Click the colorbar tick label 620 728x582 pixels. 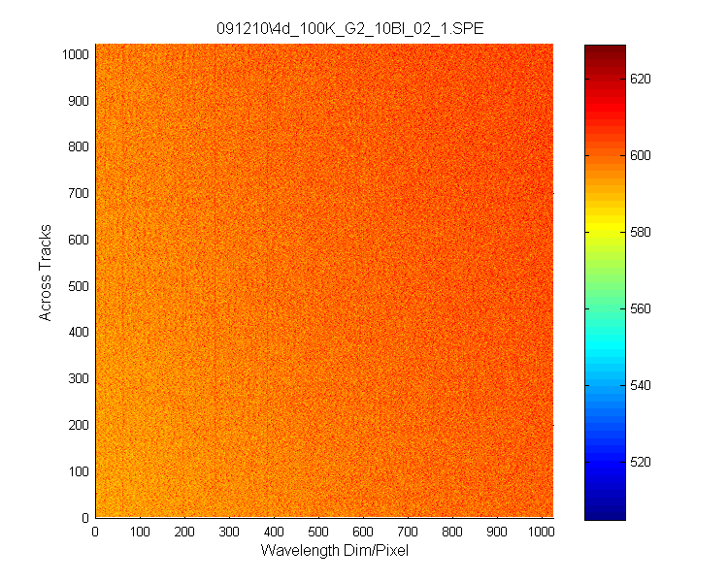641,79
